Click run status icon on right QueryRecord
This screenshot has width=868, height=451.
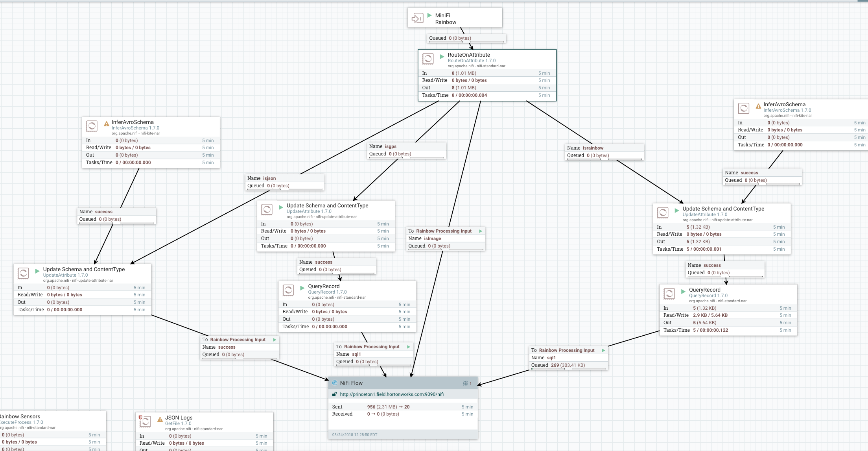click(683, 291)
